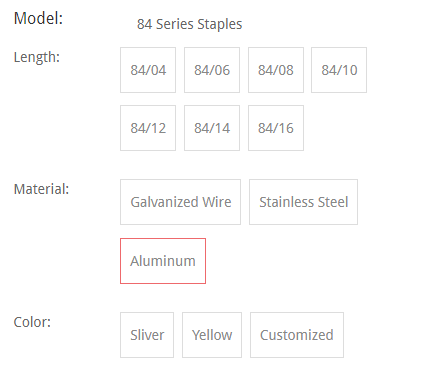The width and height of the screenshot is (439, 373).
Task: Pick the 84/16 length option
Action: [x=276, y=128]
